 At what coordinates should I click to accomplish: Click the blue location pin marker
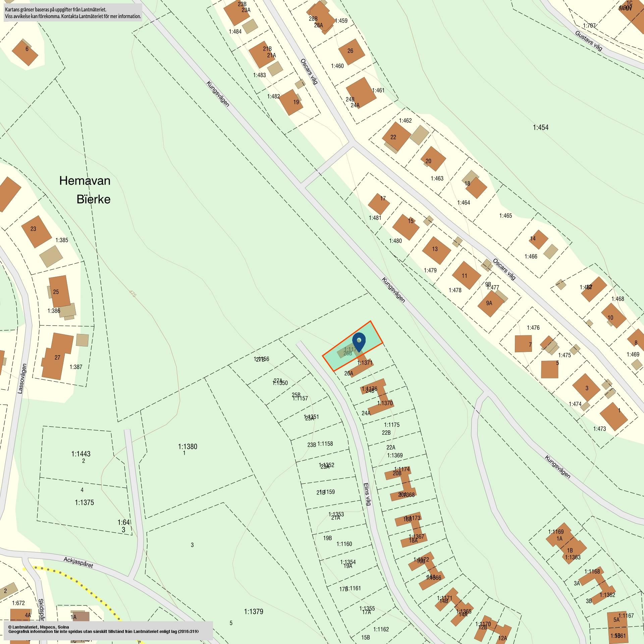(x=359, y=342)
